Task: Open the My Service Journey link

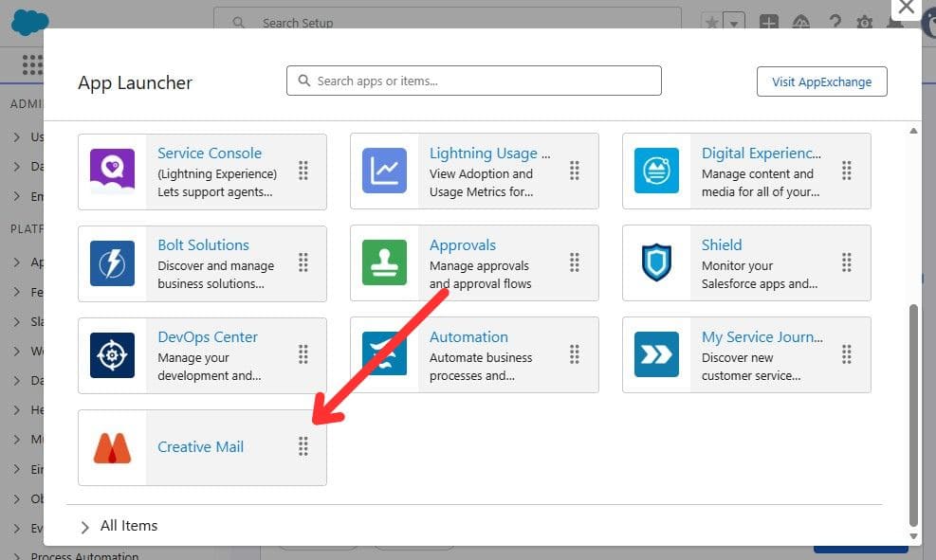Action: pos(762,337)
